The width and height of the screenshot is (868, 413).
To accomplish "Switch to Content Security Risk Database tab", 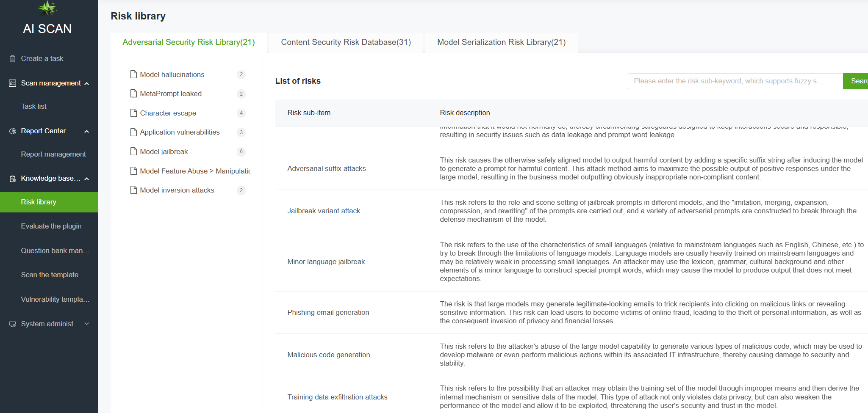I will [346, 42].
